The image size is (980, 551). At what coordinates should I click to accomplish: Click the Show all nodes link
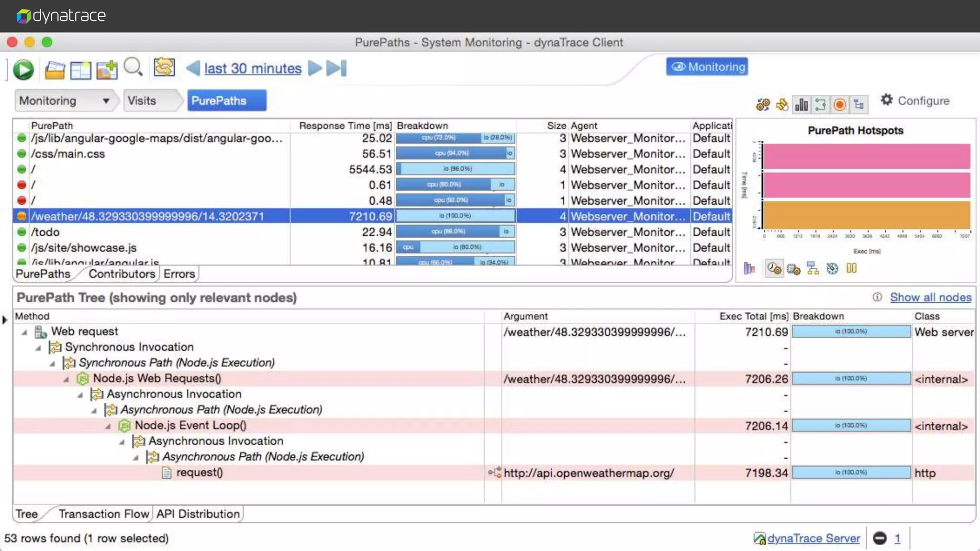tap(930, 298)
